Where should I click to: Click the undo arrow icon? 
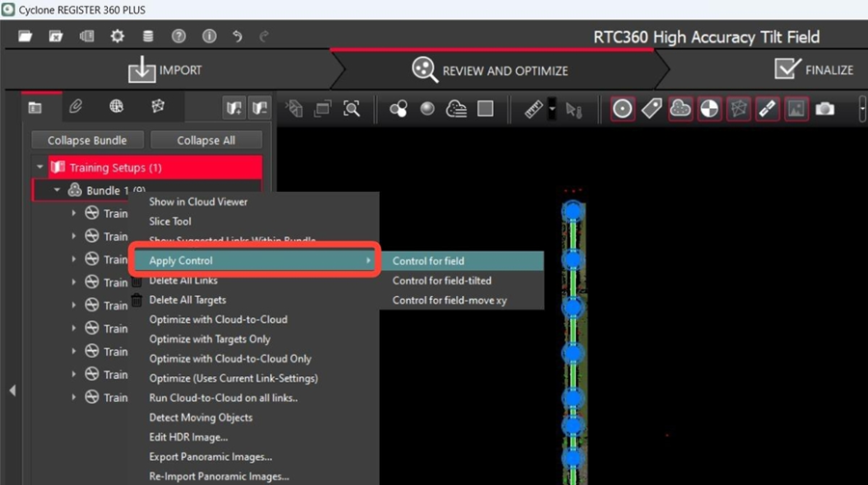point(237,37)
